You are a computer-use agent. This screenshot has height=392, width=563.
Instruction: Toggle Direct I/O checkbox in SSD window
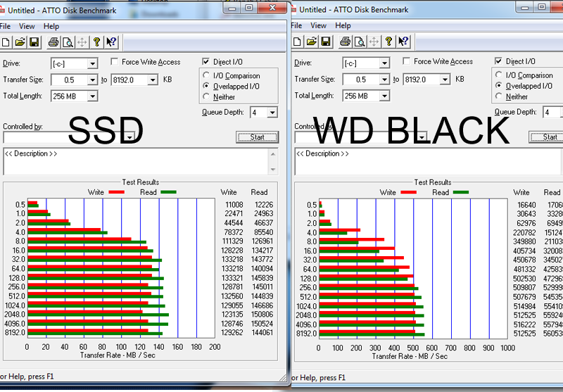pos(205,61)
